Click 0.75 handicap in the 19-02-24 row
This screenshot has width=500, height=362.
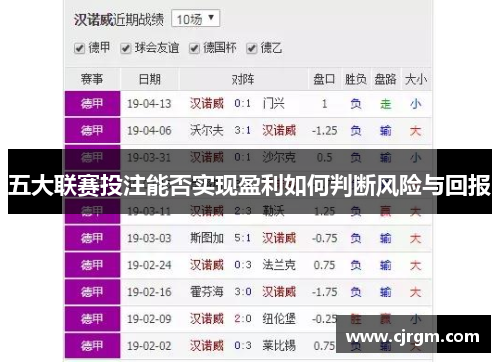point(325,265)
